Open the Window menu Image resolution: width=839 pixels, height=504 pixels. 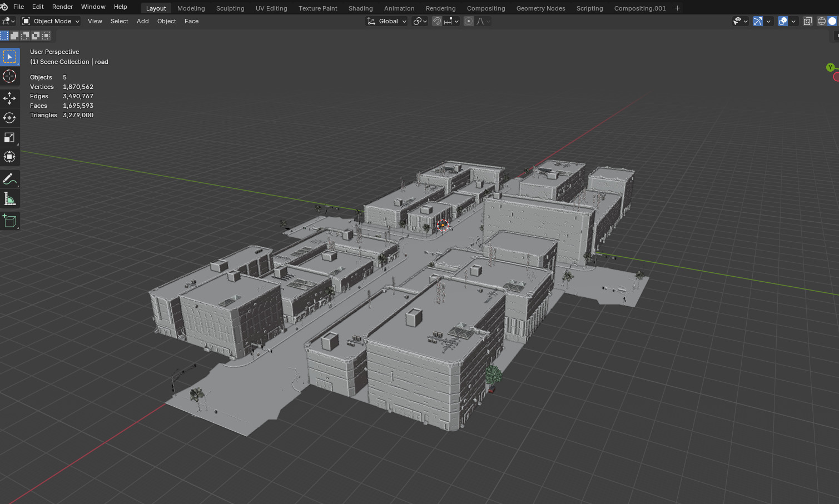(x=93, y=7)
